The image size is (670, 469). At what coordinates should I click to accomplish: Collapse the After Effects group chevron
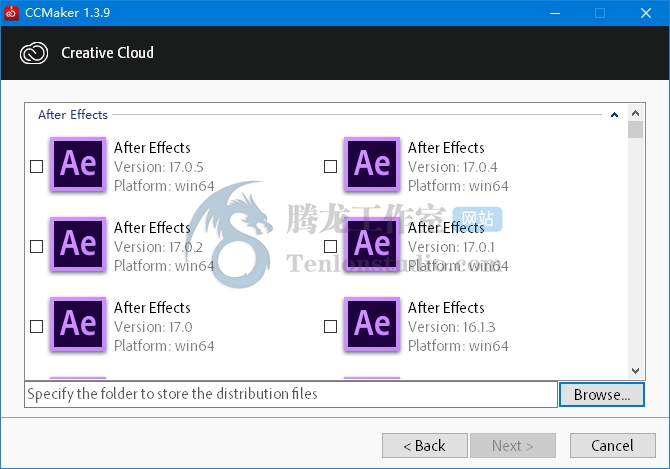pos(614,114)
